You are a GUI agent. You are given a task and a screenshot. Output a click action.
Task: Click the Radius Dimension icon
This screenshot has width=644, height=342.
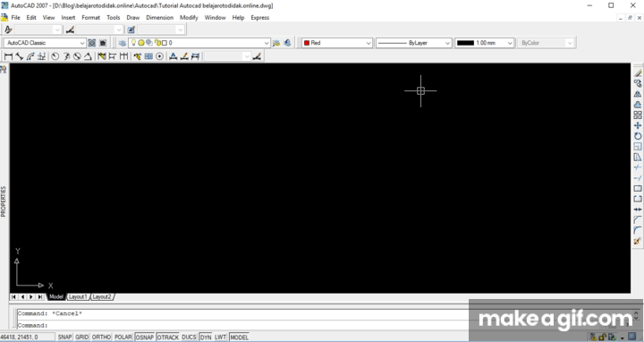(55, 56)
